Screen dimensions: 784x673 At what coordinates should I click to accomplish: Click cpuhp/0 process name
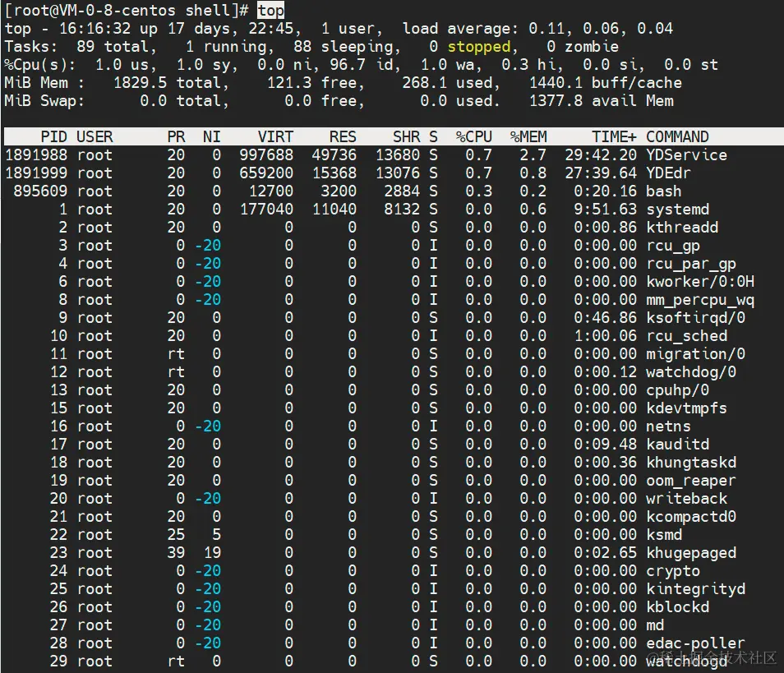[677, 390]
